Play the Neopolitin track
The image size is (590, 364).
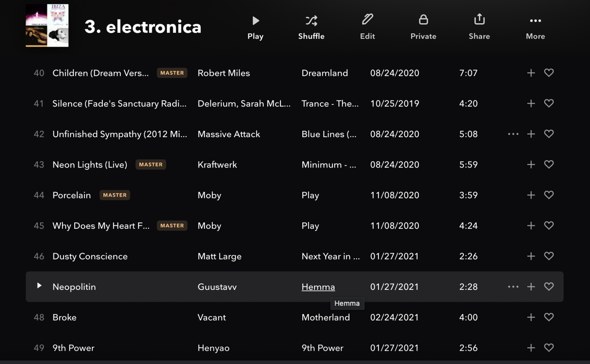coord(39,286)
